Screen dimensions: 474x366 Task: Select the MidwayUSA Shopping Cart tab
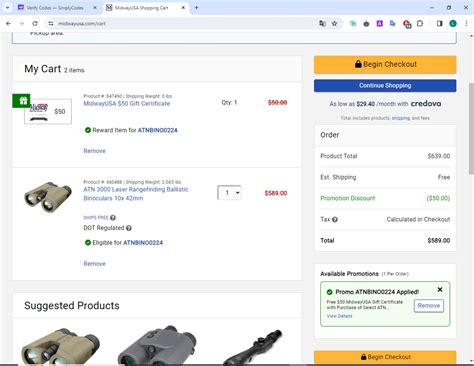coord(142,8)
